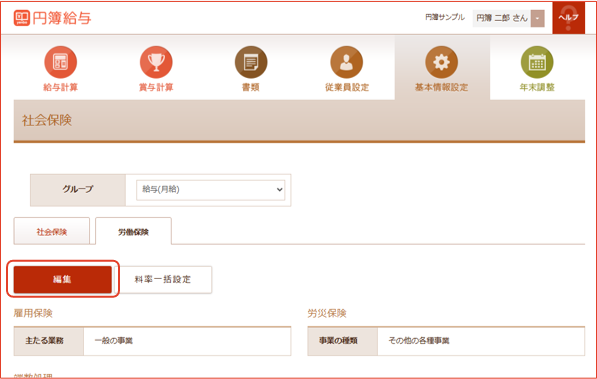597x379 pixels.
Task: Click the 料率一括設定 button
Action: [163, 279]
